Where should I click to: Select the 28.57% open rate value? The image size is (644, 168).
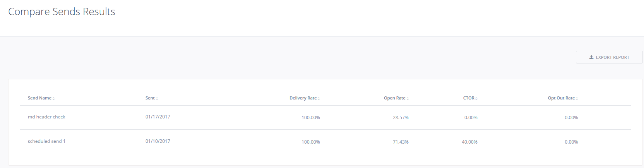point(401,118)
